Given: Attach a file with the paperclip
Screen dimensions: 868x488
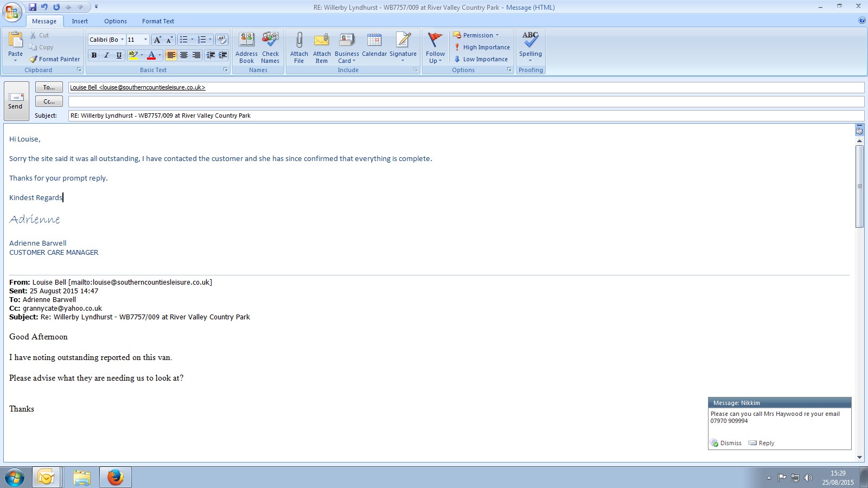Looking at the screenshot, I should tap(299, 48).
